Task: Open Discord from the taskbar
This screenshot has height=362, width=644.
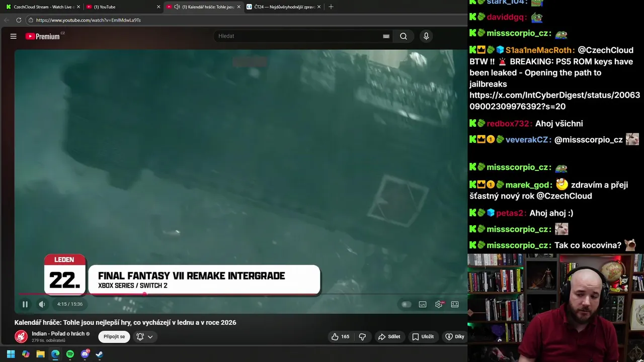Action: tap(85, 354)
